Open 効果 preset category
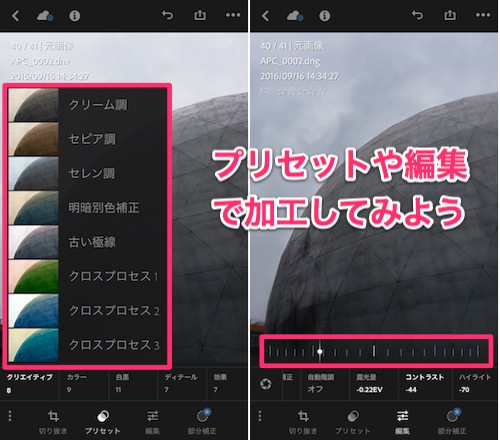Image resolution: width=500 pixels, height=440 pixels. click(x=227, y=383)
